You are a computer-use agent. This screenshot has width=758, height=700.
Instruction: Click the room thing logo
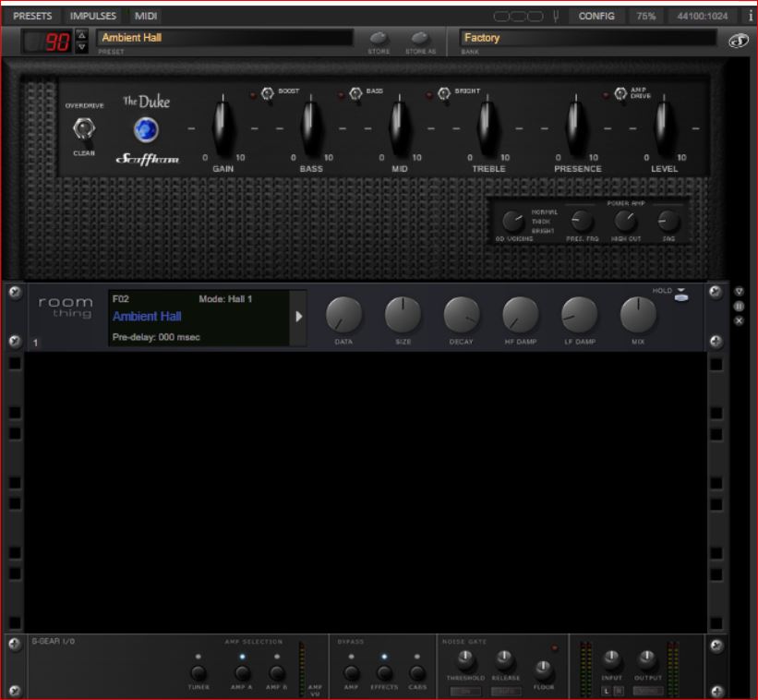point(66,308)
